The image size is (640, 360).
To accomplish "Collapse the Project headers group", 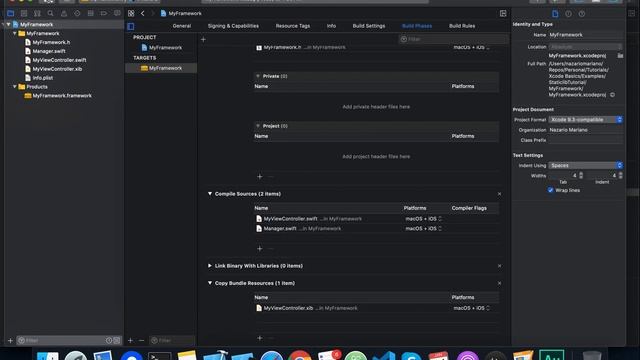I will pyautogui.click(x=258, y=126).
